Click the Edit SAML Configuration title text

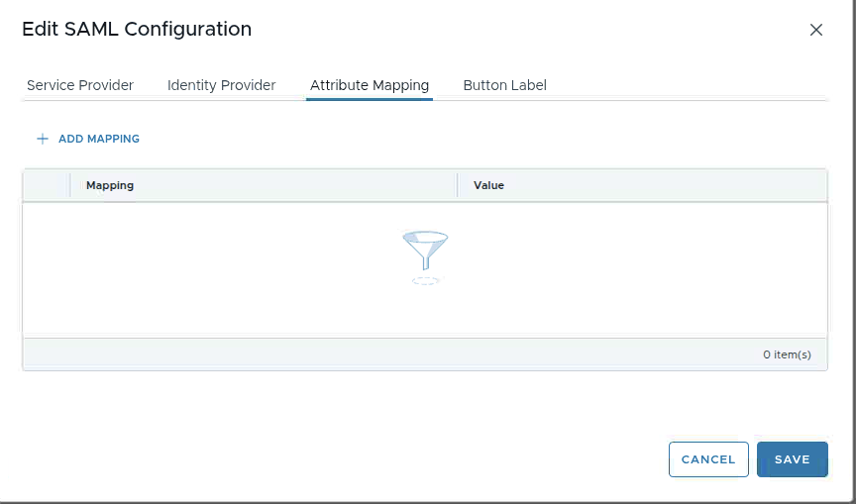pos(137,29)
